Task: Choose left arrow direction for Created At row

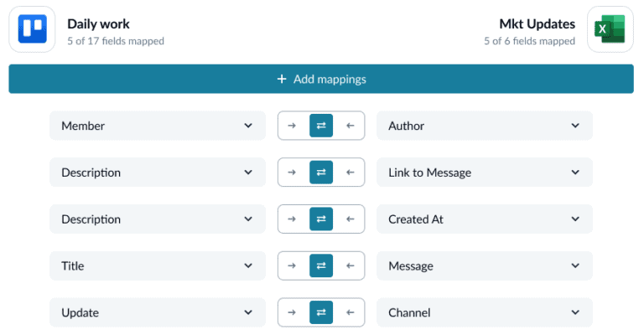Action: pyautogui.click(x=351, y=219)
